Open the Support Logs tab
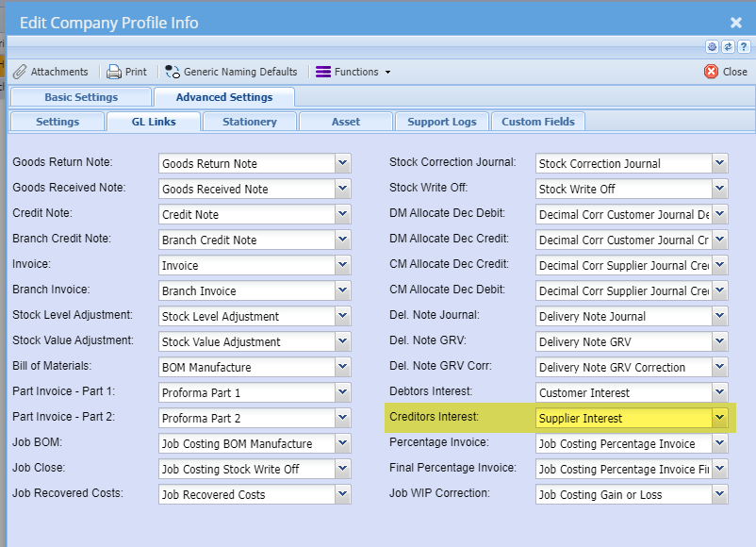756x547 pixels. click(442, 122)
